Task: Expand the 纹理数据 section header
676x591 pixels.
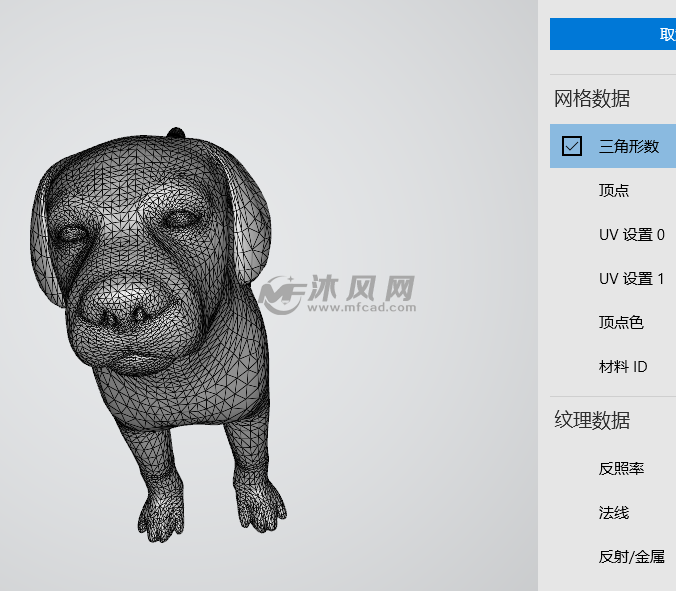Action: (x=592, y=420)
